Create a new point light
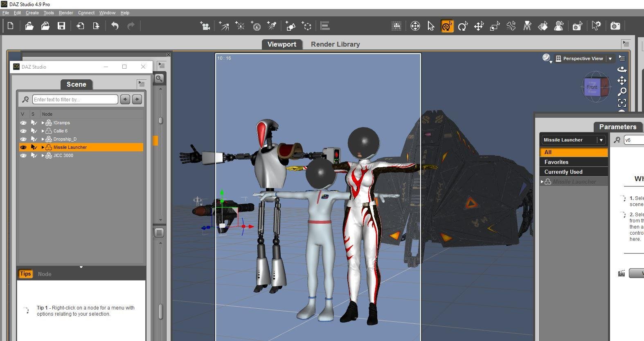 click(x=240, y=26)
